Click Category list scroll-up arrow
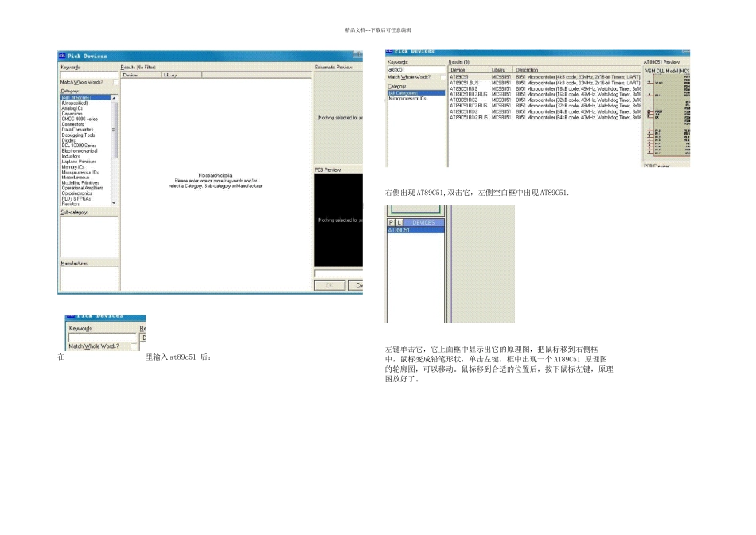 click(115, 98)
